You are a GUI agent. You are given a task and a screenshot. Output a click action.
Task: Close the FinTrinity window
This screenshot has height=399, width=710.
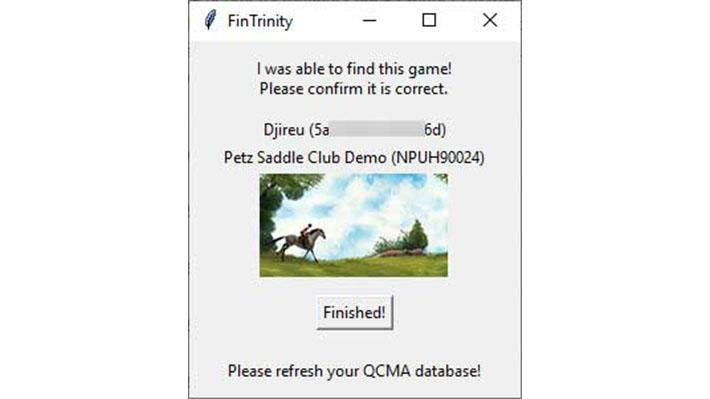(490, 20)
